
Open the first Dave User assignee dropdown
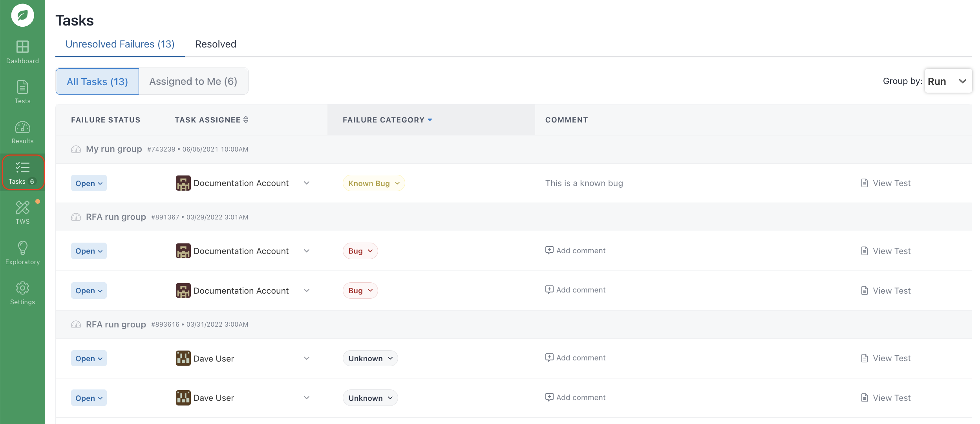point(307,358)
